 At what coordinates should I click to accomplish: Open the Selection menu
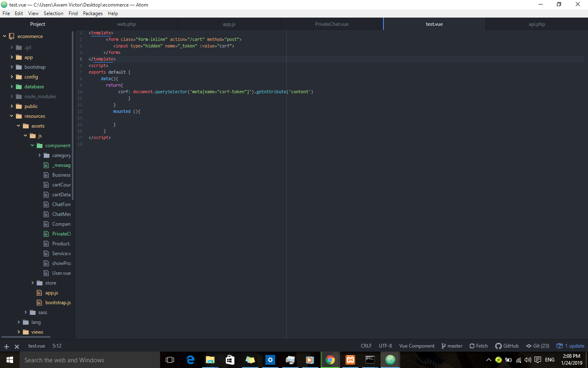pyautogui.click(x=53, y=13)
